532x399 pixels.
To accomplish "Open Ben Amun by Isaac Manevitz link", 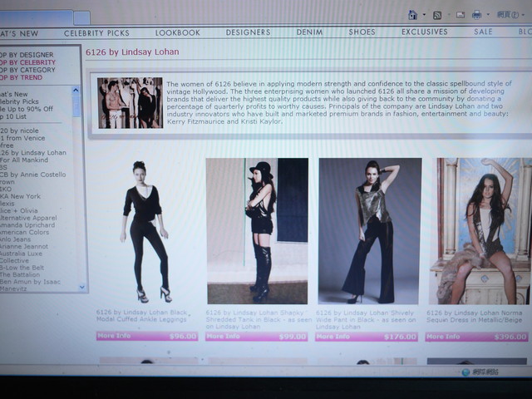I will point(30,285).
